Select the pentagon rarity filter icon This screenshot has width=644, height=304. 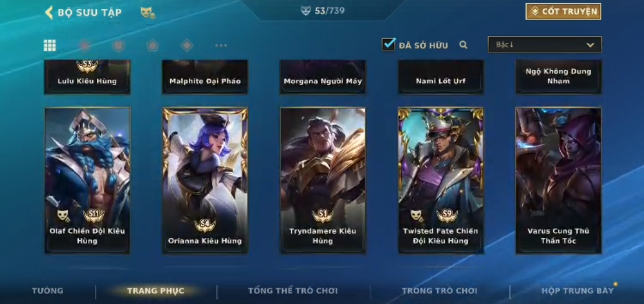152,45
